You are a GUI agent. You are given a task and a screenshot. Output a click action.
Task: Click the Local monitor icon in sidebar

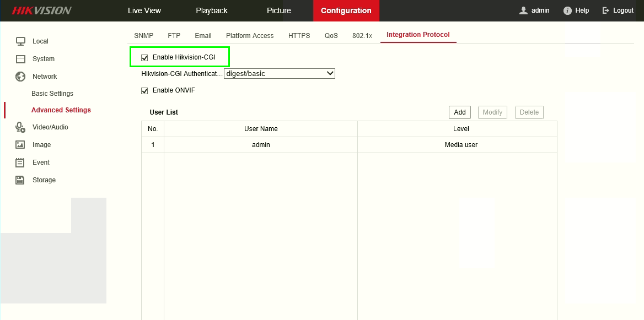pyautogui.click(x=20, y=41)
